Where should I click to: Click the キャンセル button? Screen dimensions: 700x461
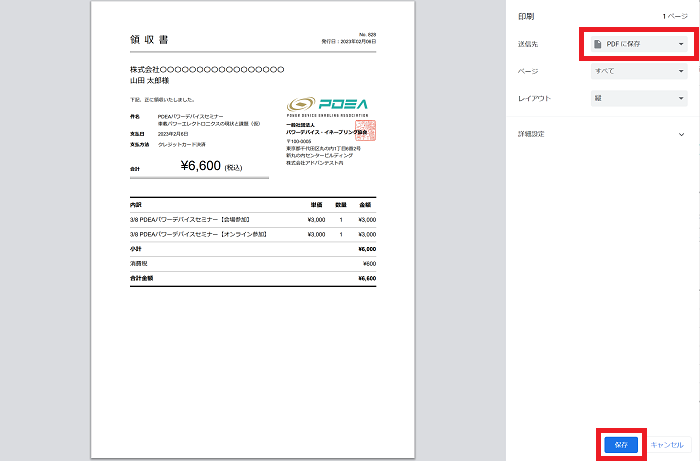(667, 444)
